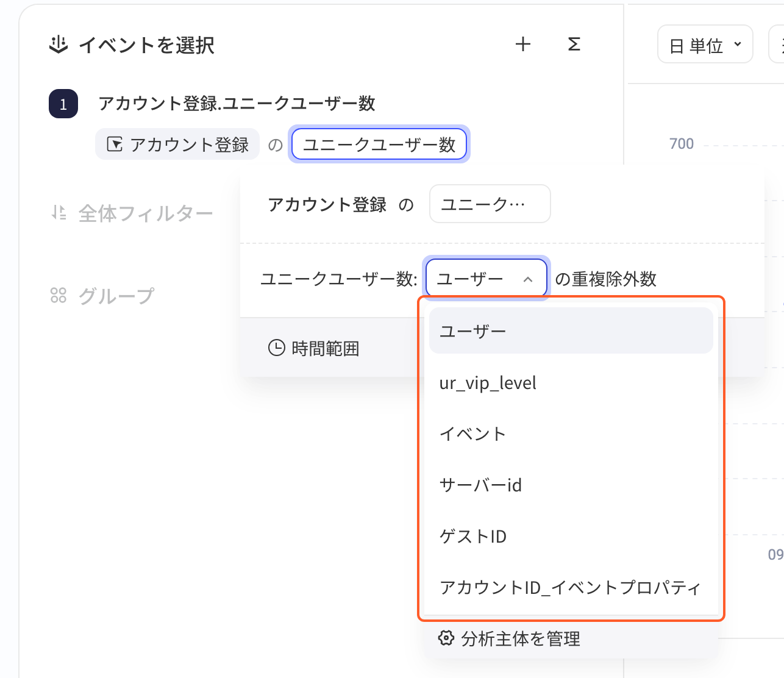Screen dimensions: 784x678
Task: Click the ユニークユーザー数 metric selector chip
Action: point(379,145)
